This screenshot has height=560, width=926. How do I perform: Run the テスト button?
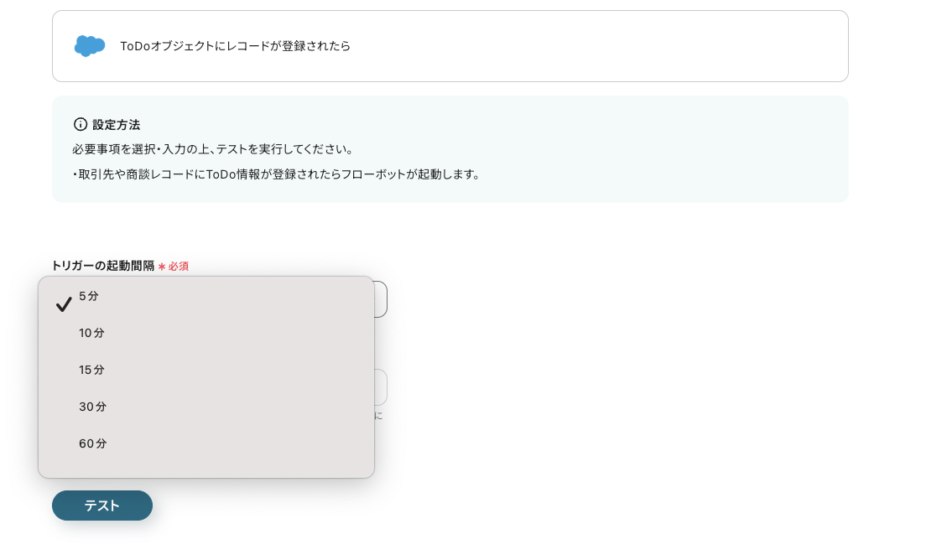point(102,506)
